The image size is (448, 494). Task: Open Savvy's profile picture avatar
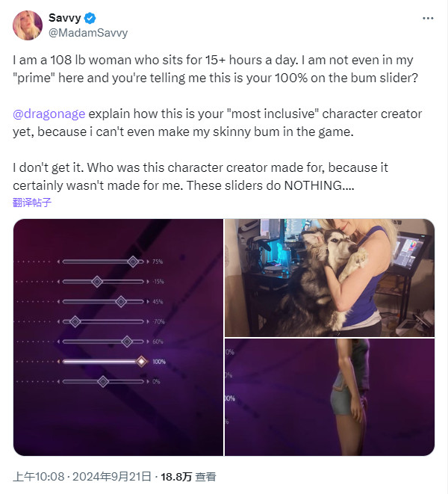tap(27, 25)
